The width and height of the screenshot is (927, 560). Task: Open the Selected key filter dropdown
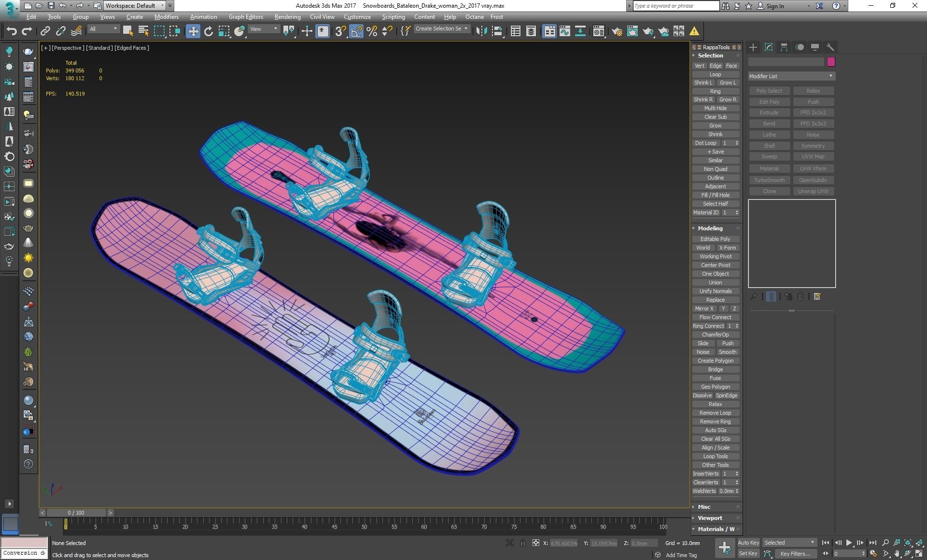(789, 543)
